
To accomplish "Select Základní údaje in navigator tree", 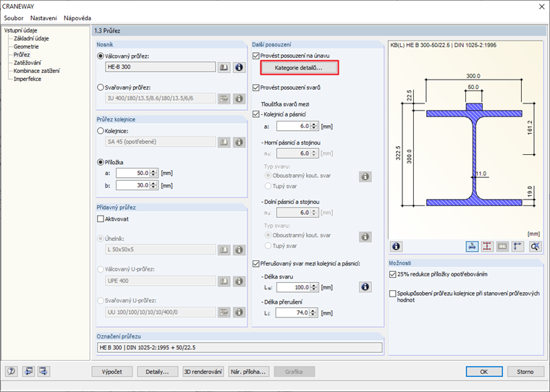I will (x=31, y=38).
